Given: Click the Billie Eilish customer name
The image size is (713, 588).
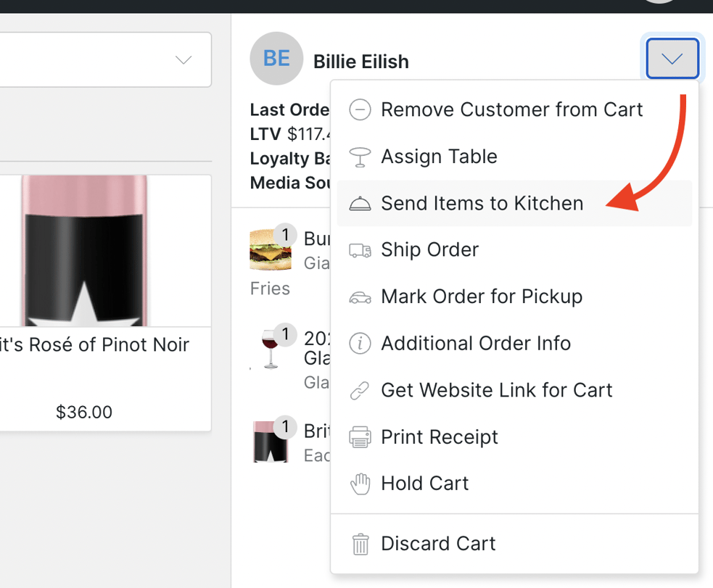Looking at the screenshot, I should tap(360, 62).
